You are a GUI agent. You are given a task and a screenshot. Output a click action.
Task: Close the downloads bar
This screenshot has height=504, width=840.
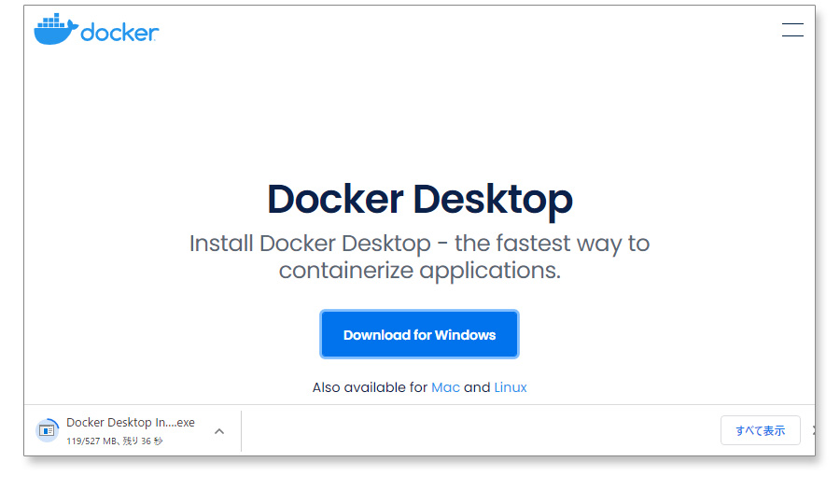point(813,430)
